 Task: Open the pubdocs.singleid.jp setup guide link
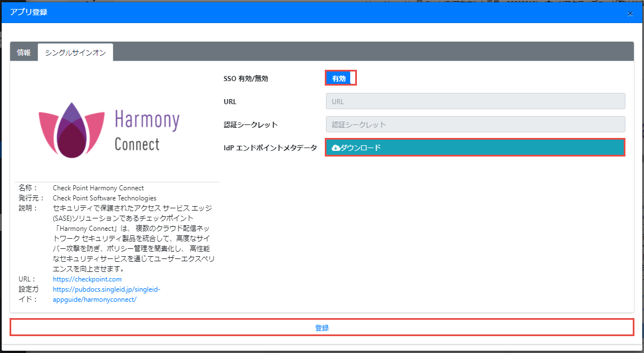pyautogui.click(x=106, y=294)
